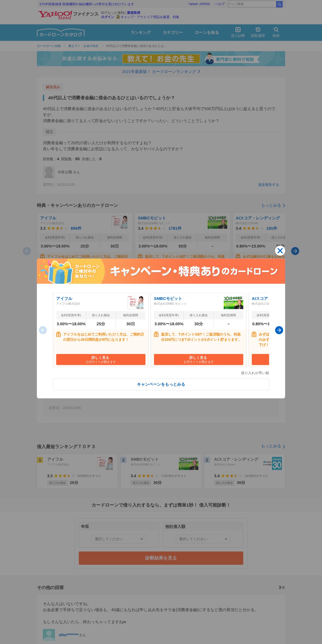Click the ログイン link
The image size is (322, 644).
click(x=108, y=17)
